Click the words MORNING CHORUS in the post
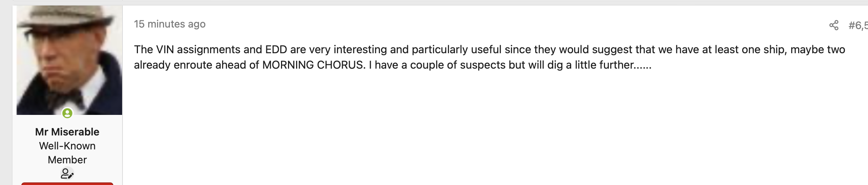The image size is (868, 185). point(314,65)
